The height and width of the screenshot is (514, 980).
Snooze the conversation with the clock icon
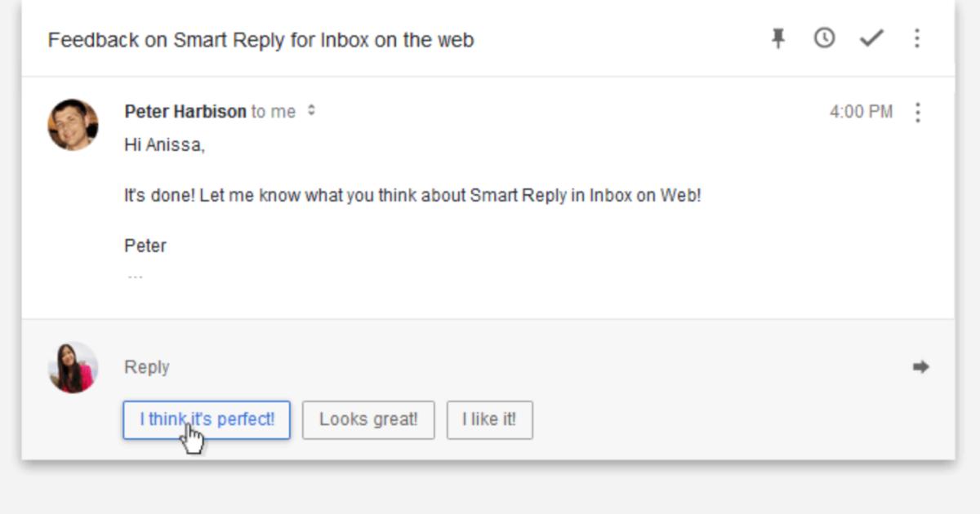(x=824, y=38)
